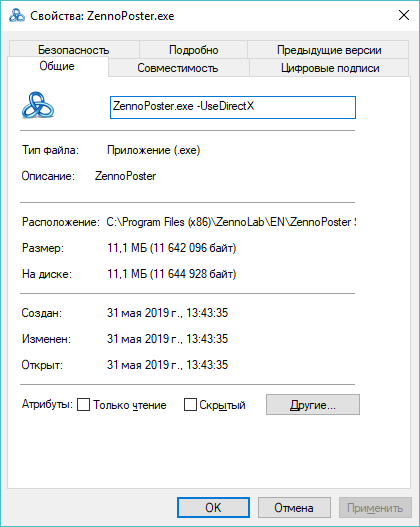420x527 pixels.
Task: Click the Применить button
Action: click(x=375, y=508)
